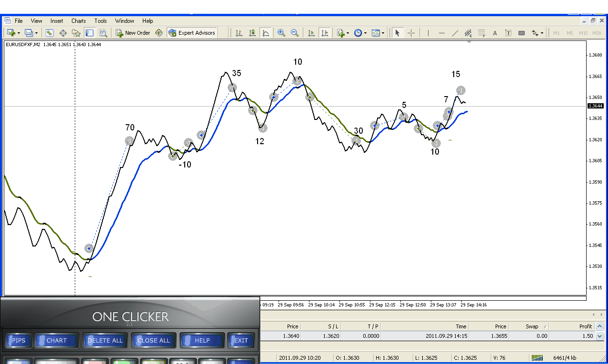This screenshot has width=608, height=364.
Task: Click the PIPS button in One Clicker
Action: [18, 340]
